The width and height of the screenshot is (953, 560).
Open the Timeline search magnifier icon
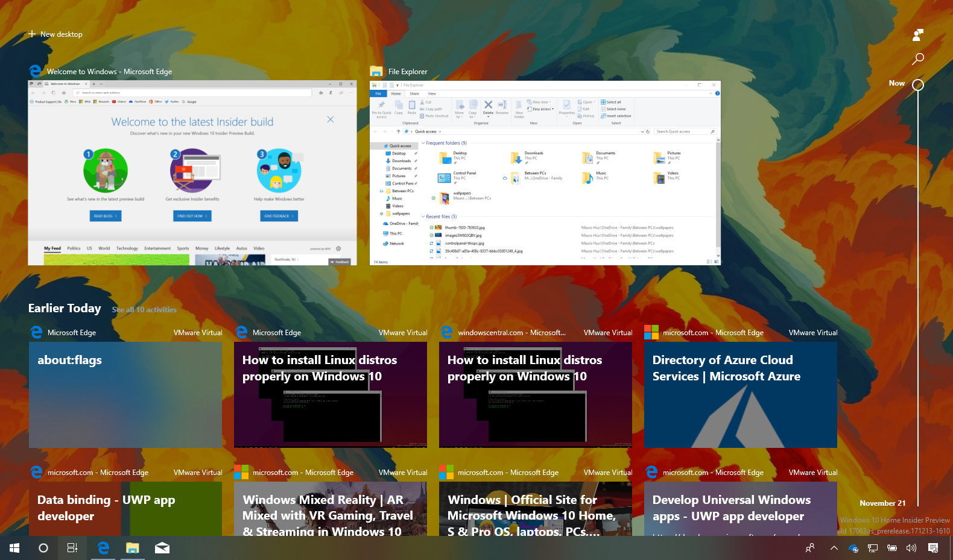pos(917,58)
